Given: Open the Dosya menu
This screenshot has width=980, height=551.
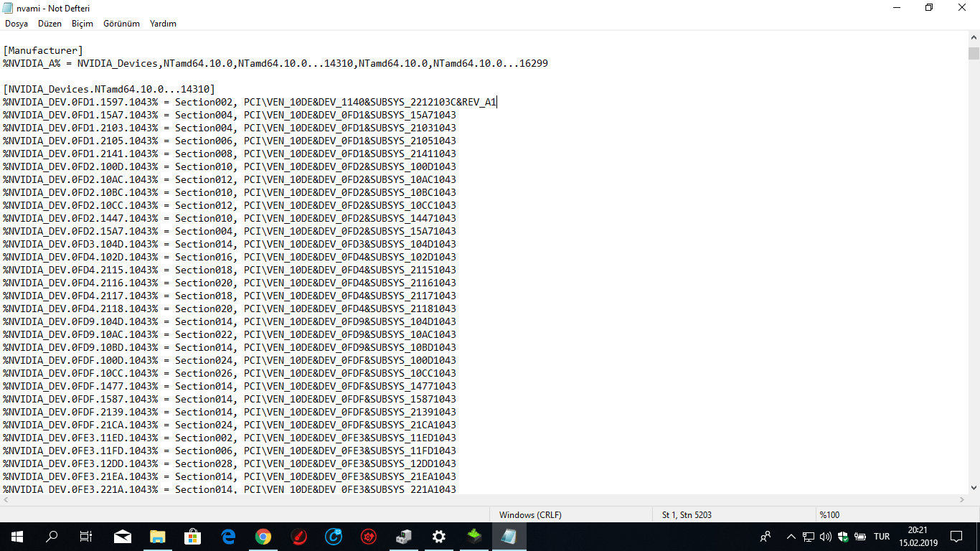Looking at the screenshot, I should point(17,24).
